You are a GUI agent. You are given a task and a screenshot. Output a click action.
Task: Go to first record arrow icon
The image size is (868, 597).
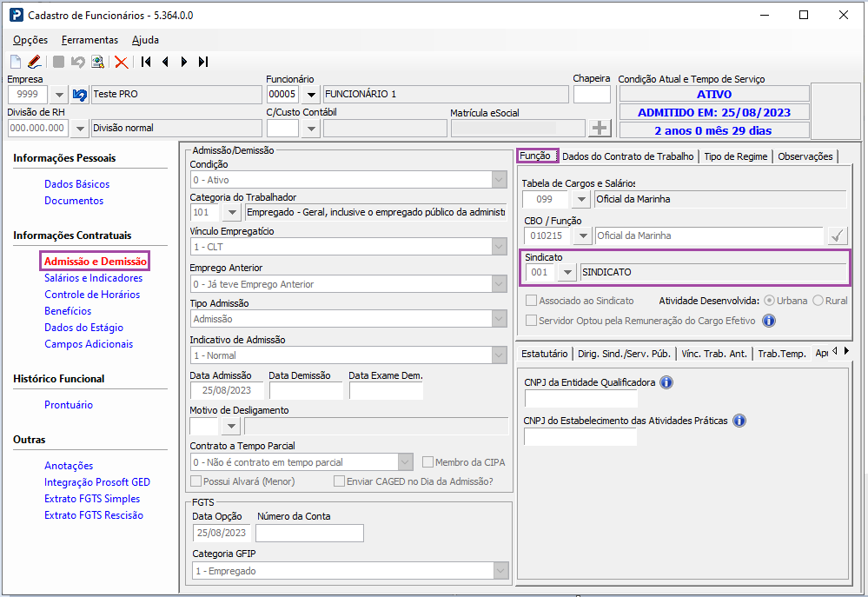coord(146,62)
